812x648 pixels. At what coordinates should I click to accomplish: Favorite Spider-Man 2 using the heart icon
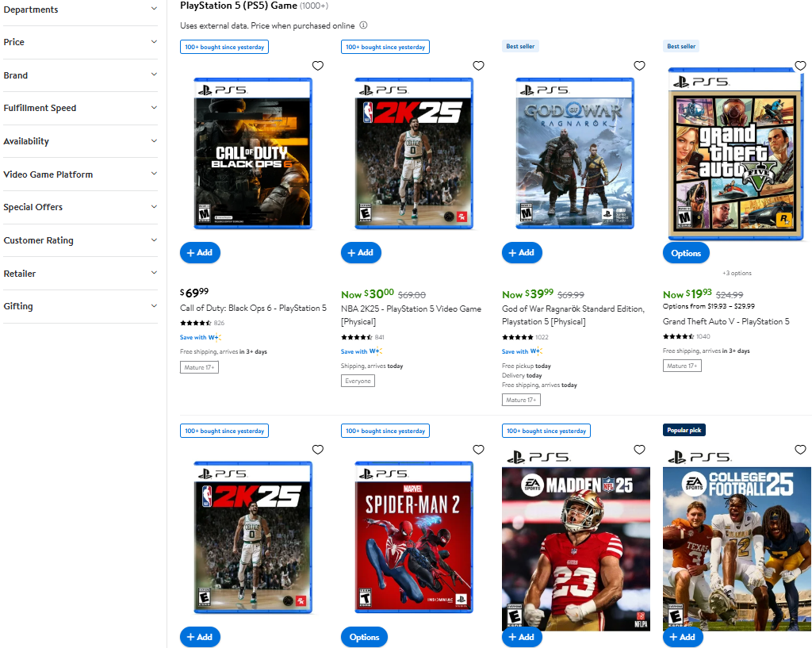click(x=479, y=450)
